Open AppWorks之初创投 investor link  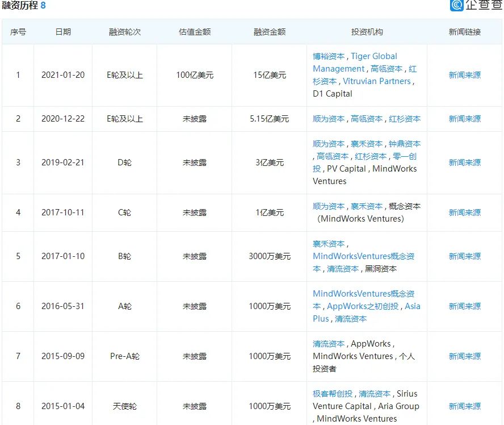point(363,306)
